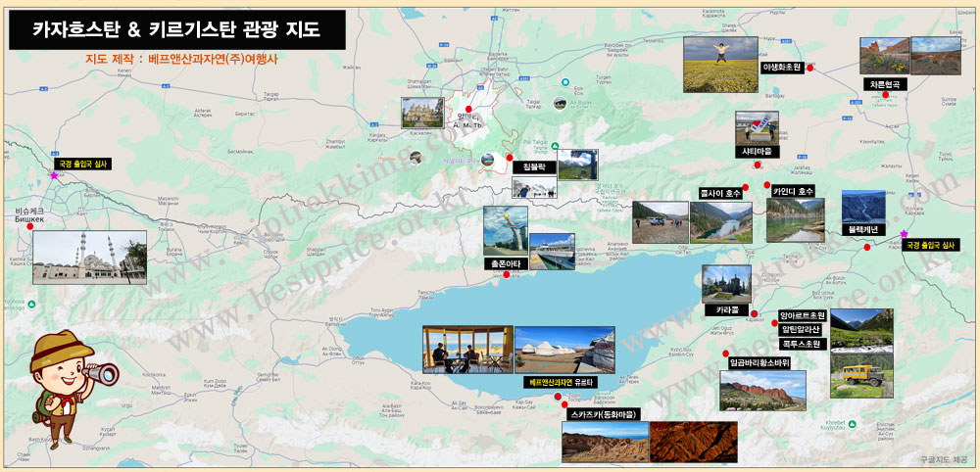Click the red marker under 차른협곡 label
The width and height of the screenshot is (980, 472).
886,95
